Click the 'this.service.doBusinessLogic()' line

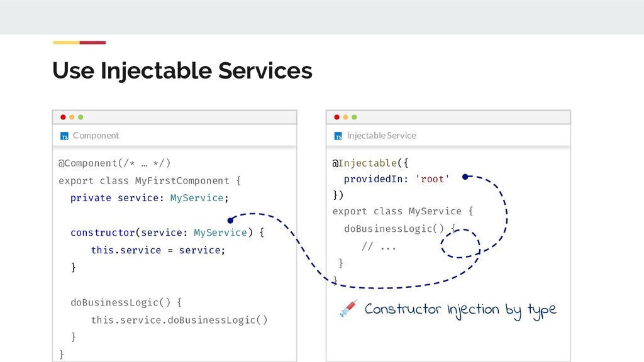point(179,320)
